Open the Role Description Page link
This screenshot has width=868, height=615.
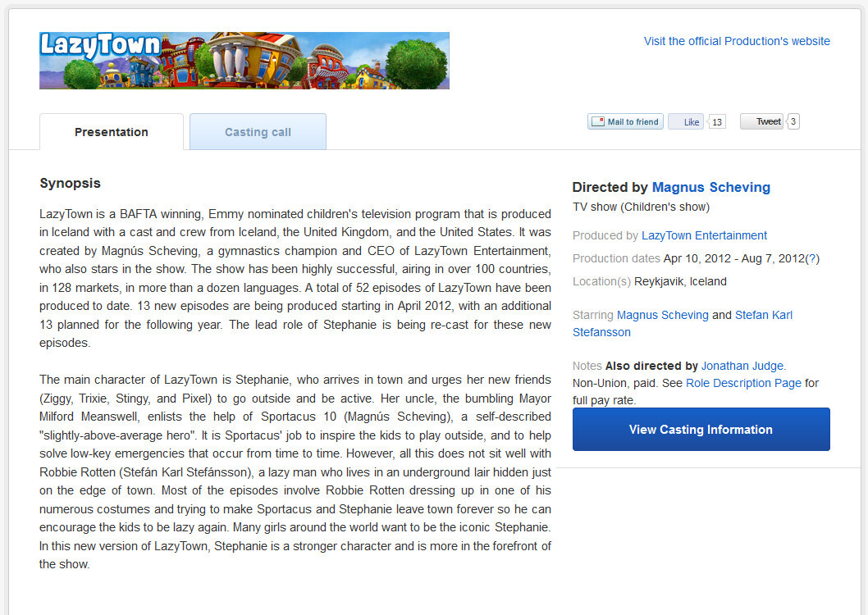[743, 383]
